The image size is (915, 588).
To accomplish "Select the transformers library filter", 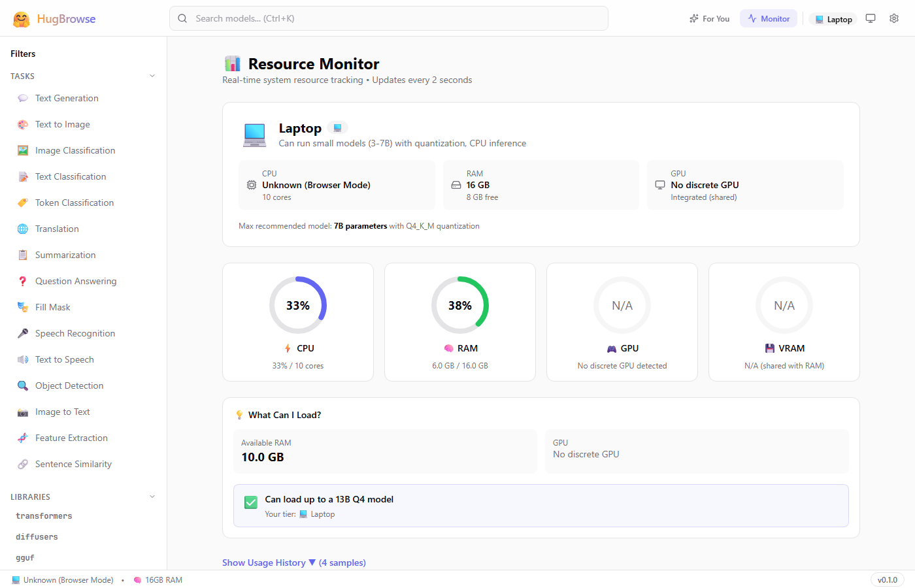I will [43, 515].
